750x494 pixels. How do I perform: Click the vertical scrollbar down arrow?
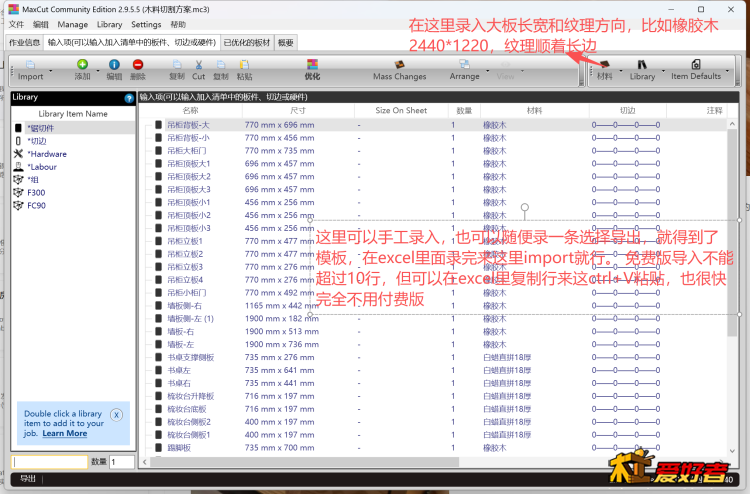732,451
